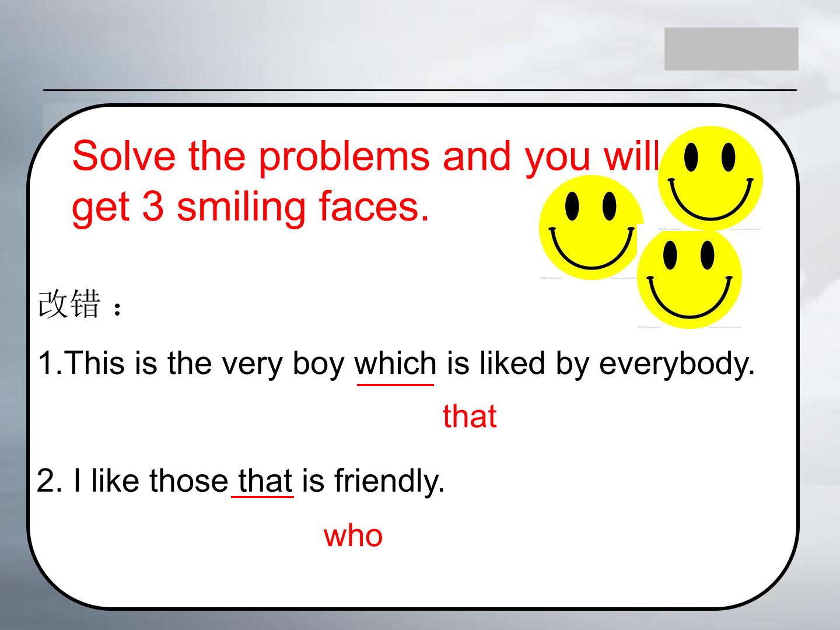Click the red correction 'that' below sentence 1
Screen dimensions: 840x630
pyautogui.click(x=470, y=416)
